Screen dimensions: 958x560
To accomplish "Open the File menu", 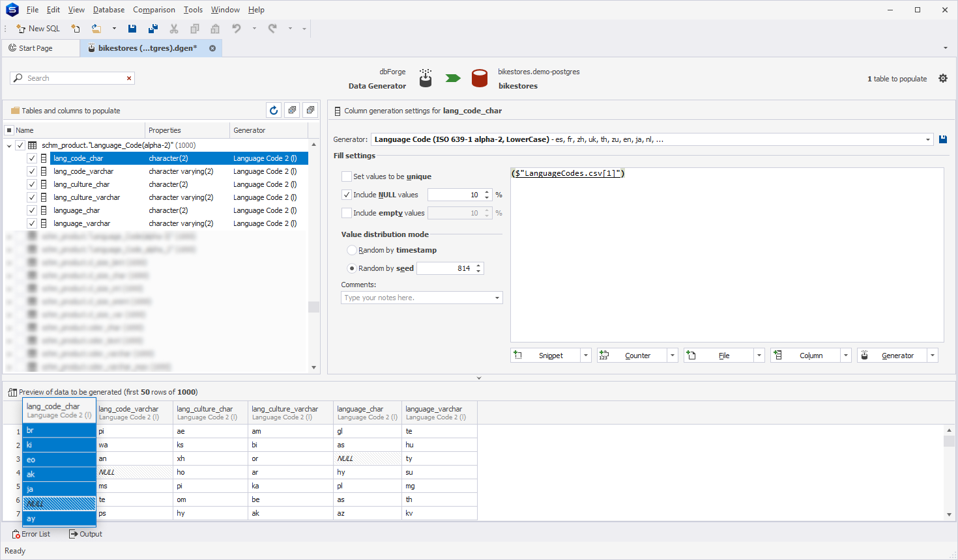I will 33,10.
